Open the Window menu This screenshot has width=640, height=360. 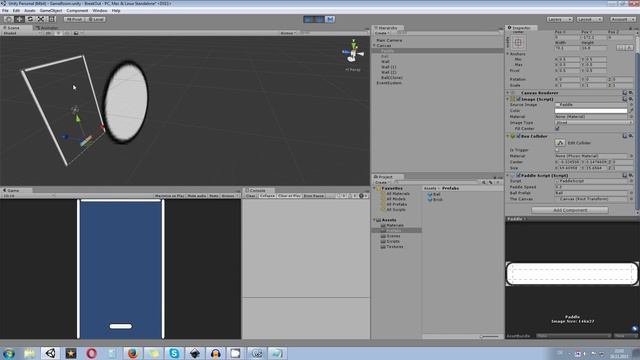100,11
